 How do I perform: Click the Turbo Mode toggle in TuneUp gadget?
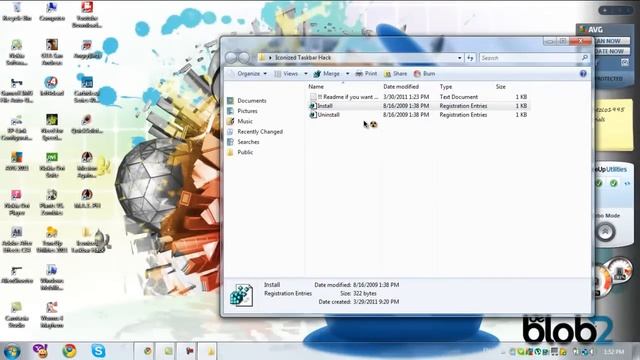(605, 232)
